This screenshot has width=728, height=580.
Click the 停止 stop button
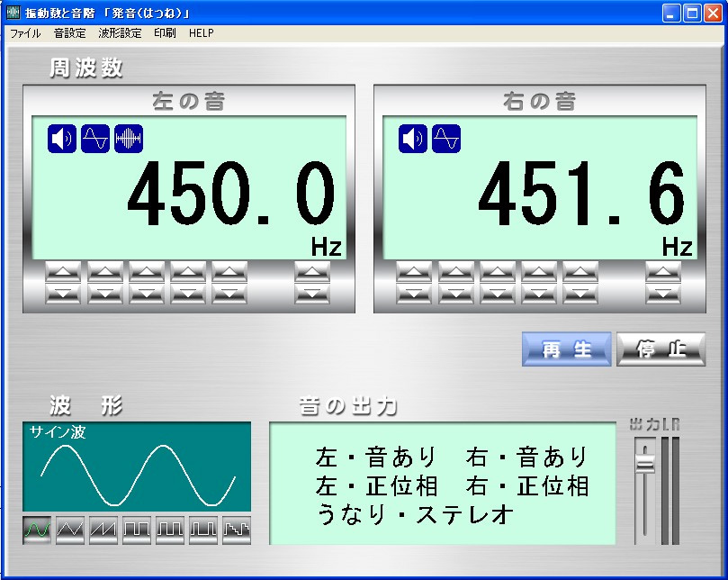(x=661, y=350)
